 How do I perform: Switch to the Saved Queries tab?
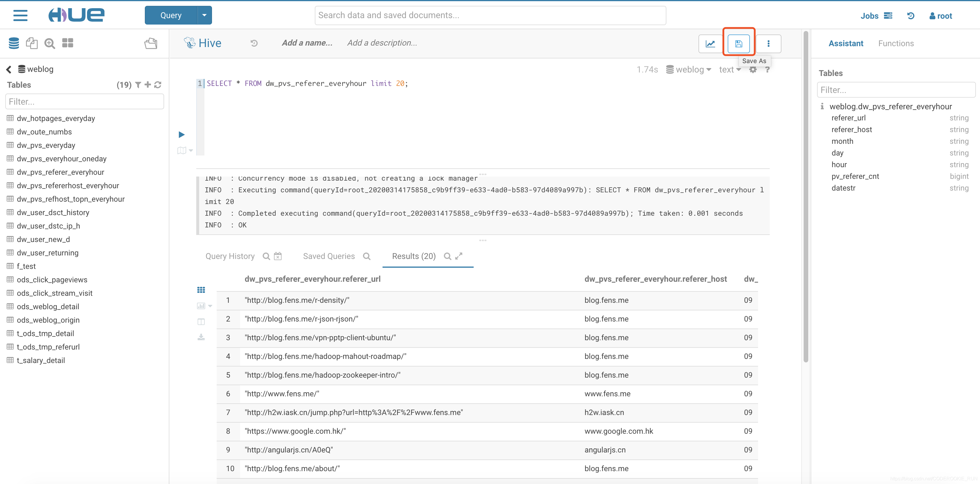tap(329, 256)
